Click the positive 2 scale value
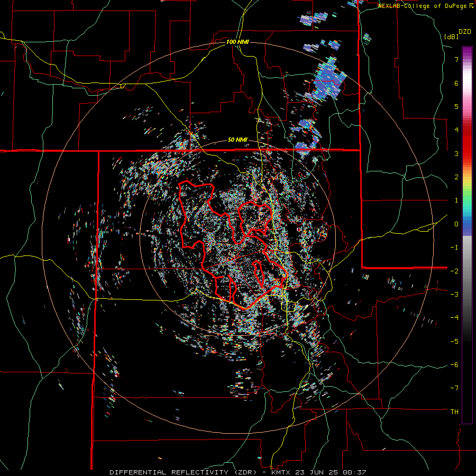Screen dimensions: 476x476 tap(456, 177)
